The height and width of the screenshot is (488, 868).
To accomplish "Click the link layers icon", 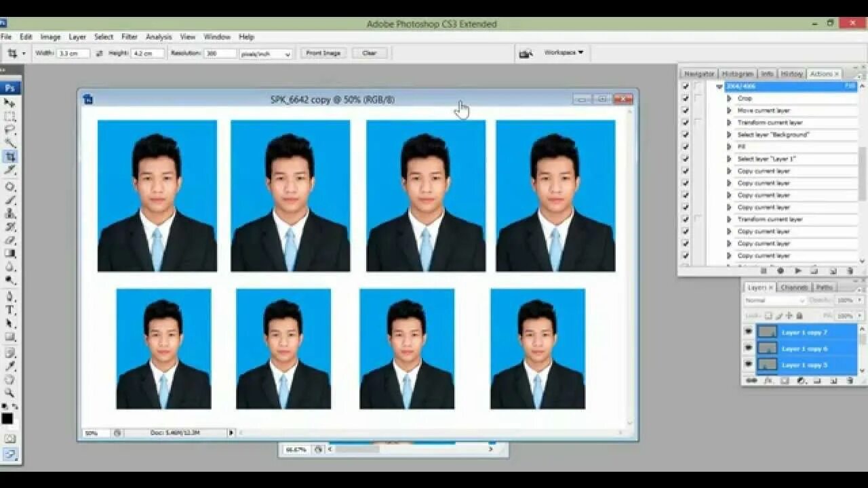I will (751, 381).
